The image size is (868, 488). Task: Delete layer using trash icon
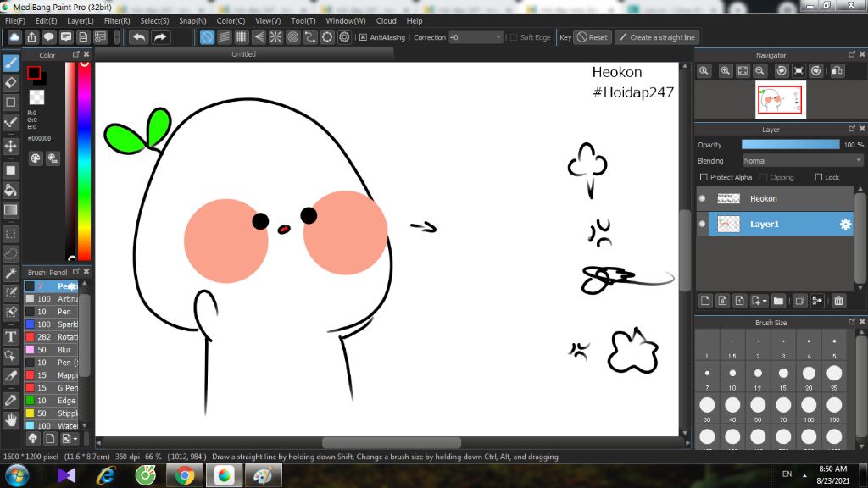point(838,301)
